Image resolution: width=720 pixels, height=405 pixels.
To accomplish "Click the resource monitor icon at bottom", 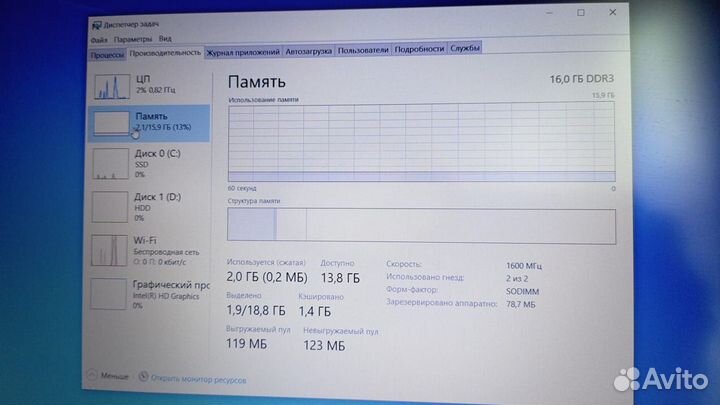I will [143, 377].
